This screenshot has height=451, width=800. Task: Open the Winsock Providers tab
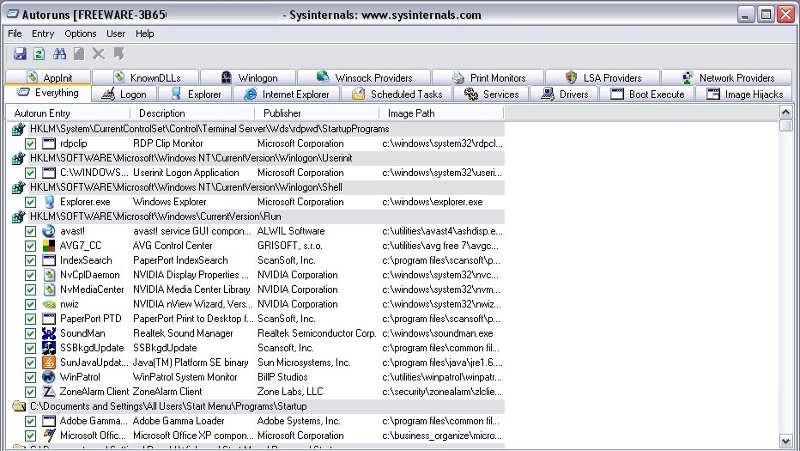[364, 78]
